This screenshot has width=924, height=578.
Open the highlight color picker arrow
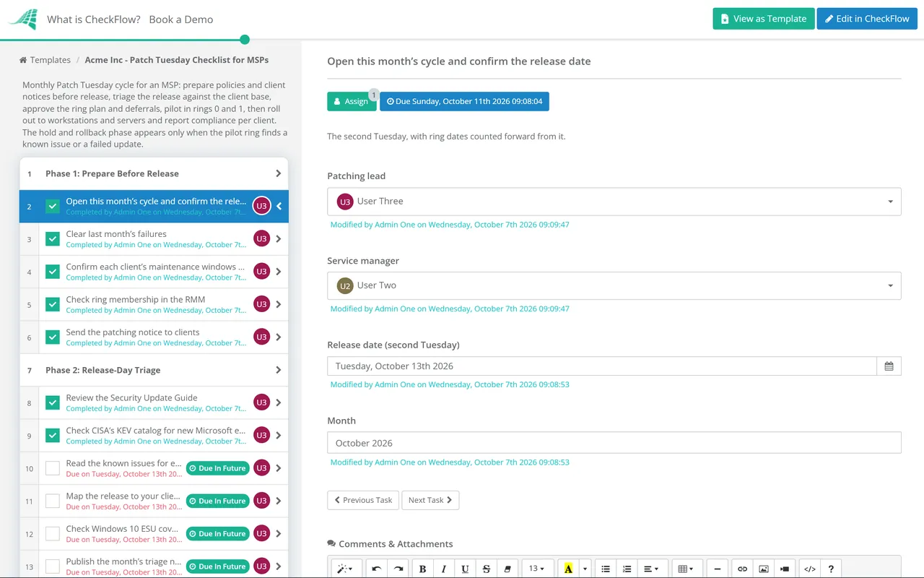point(585,569)
